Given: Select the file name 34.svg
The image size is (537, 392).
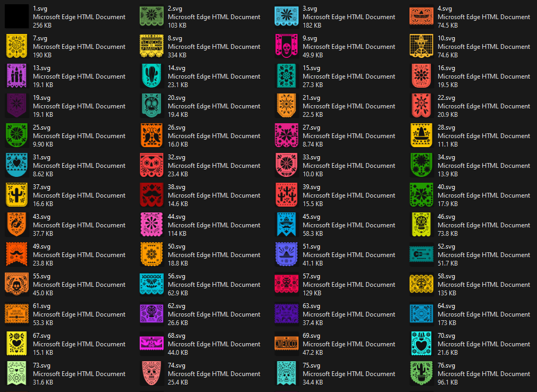Looking at the screenshot, I should point(446,157).
